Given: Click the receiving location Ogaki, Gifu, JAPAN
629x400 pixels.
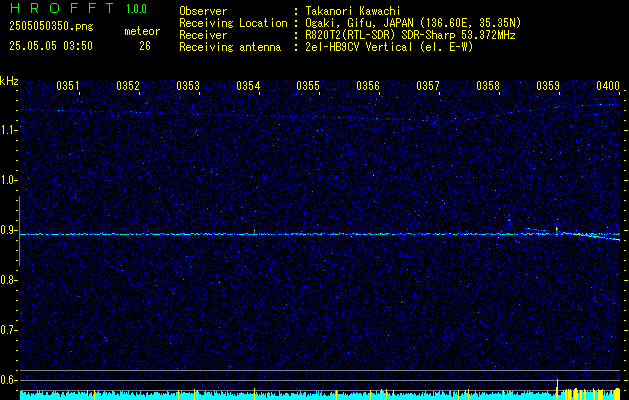Looking at the screenshot, I should click(414, 23).
